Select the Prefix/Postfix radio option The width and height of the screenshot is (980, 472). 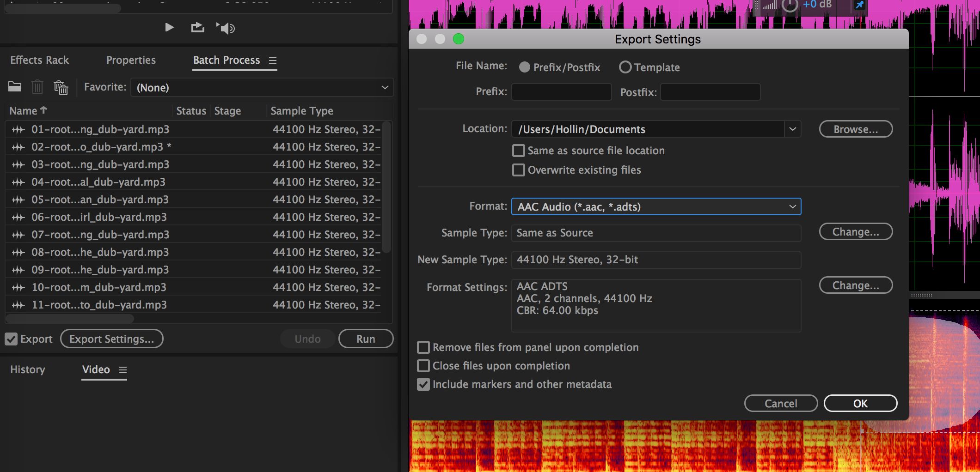tap(524, 67)
